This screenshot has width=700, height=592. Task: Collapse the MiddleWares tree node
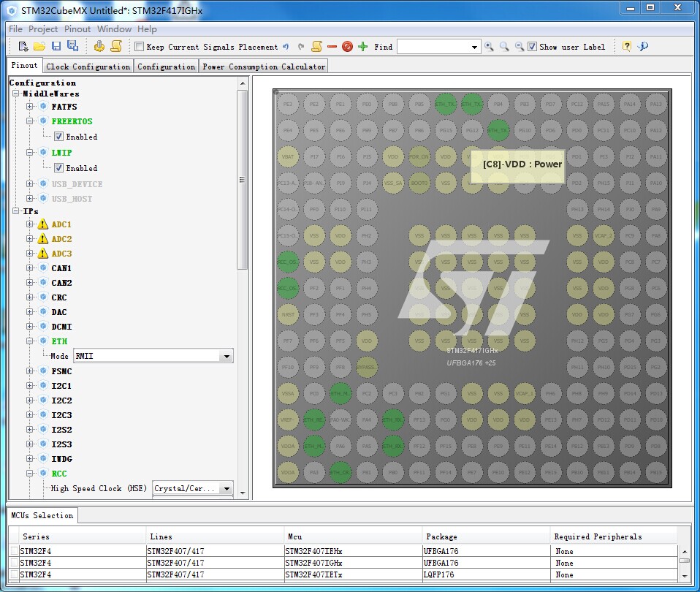click(15, 94)
